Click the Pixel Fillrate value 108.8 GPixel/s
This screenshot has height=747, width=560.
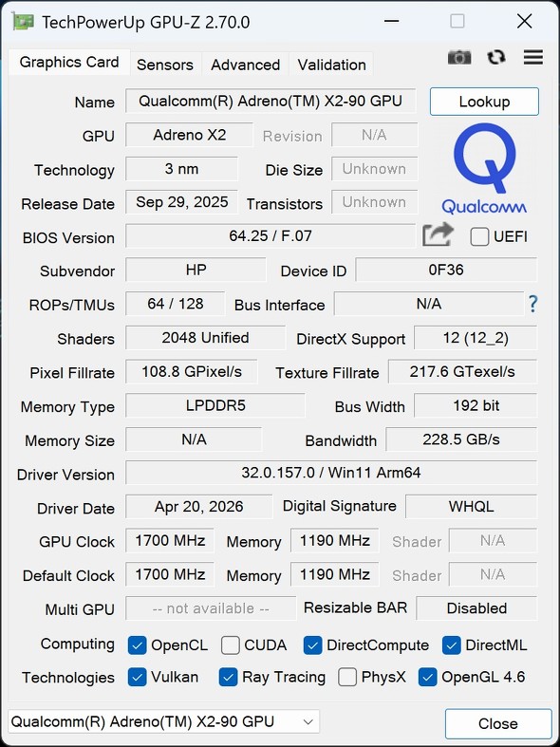tap(192, 371)
